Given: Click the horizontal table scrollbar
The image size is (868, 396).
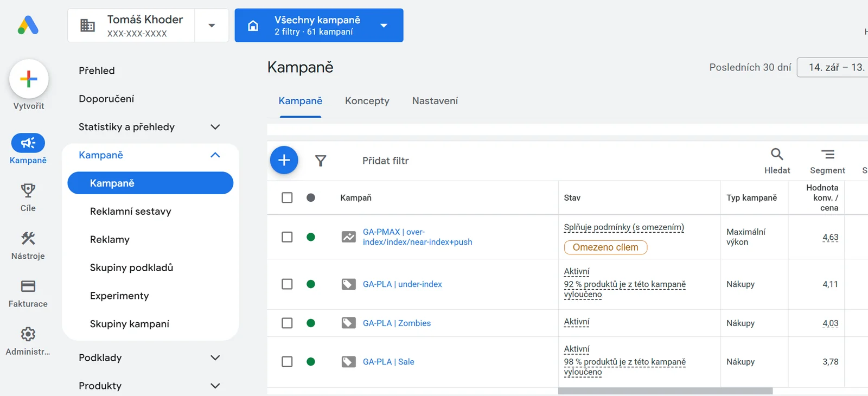Looking at the screenshot, I should click(665, 391).
